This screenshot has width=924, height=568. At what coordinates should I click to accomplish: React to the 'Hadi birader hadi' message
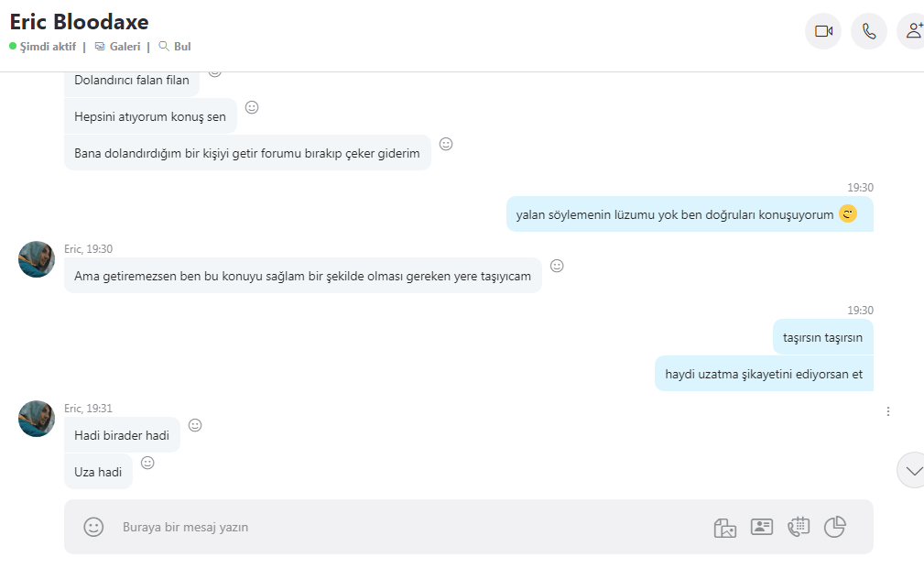pos(195,425)
